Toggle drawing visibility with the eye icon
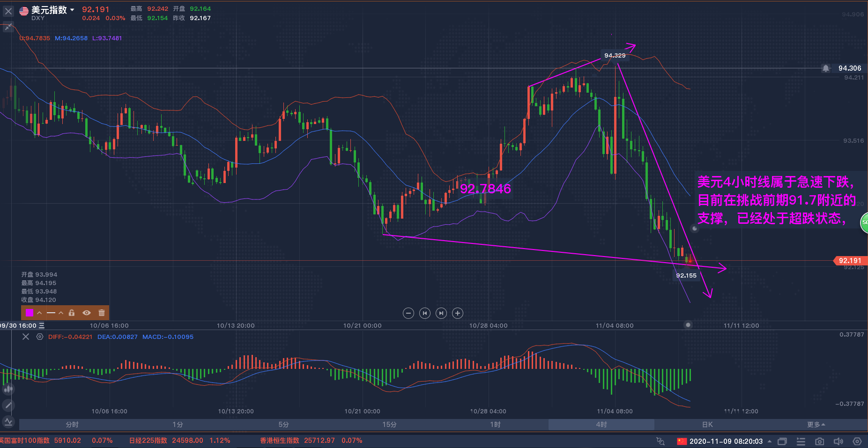 click(x=87, y=313)
